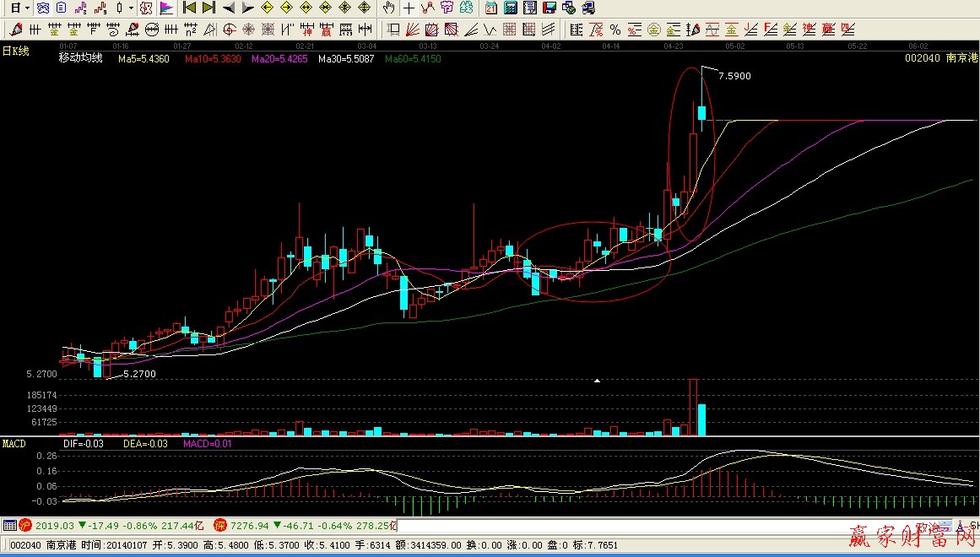Viewport: 980px width, 557px height.
Task: Click the 深 Shenzhen index badge
Action: (220, 526)
